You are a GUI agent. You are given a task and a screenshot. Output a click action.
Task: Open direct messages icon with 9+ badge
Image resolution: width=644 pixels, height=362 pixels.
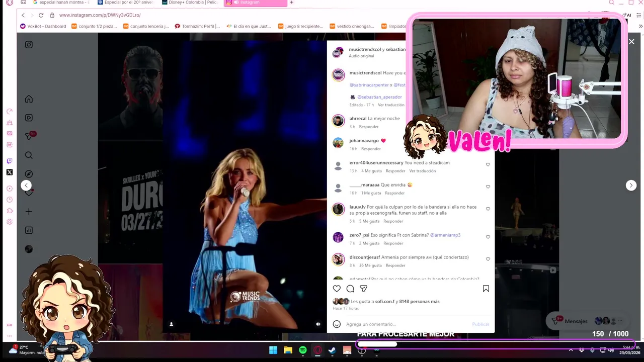[x=29, y=136]
